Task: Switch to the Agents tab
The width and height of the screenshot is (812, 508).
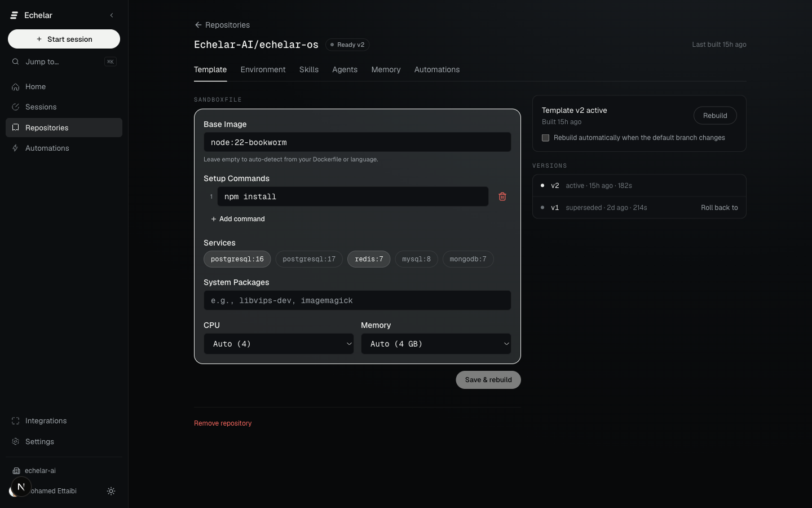Action: pyautogui.click(x=345, y=69)
